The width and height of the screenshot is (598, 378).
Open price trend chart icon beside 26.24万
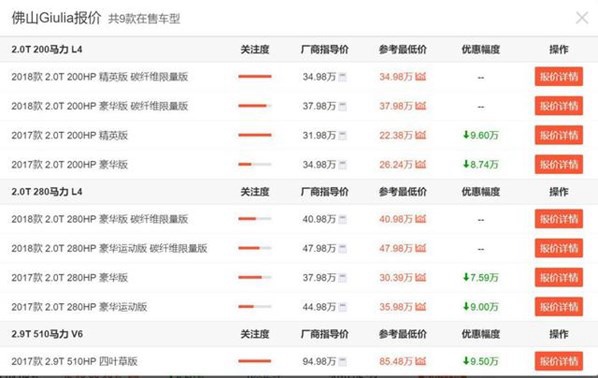click(420, 164)
